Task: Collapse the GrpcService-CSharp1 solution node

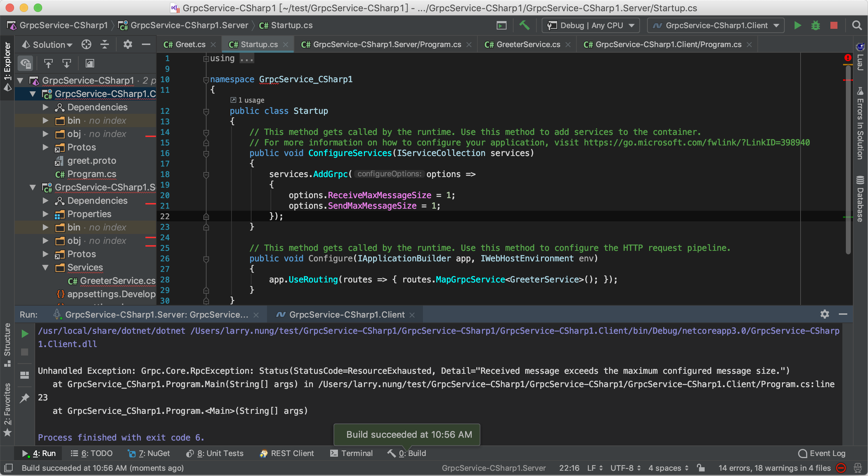Action: [x=20, y=80]
